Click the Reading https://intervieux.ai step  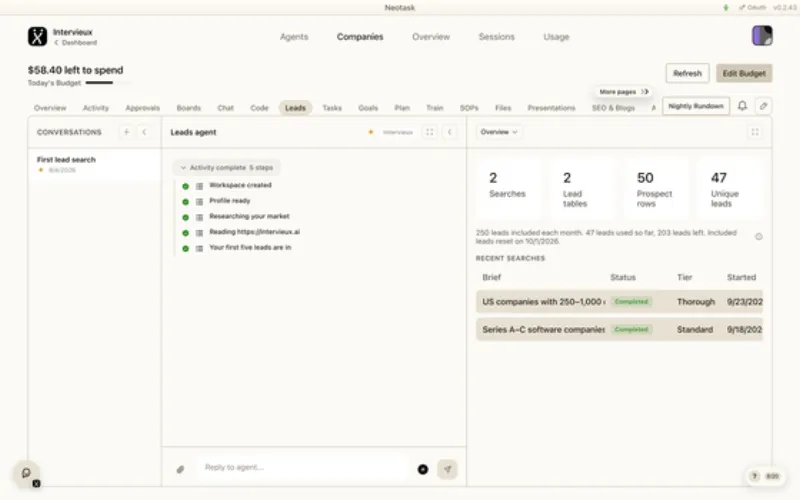coord(254,232)
